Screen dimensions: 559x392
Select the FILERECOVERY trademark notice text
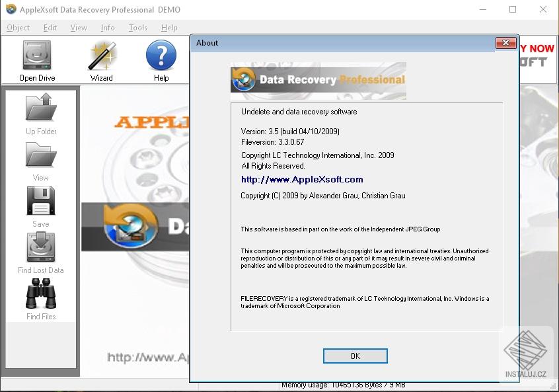click(365, 302)
